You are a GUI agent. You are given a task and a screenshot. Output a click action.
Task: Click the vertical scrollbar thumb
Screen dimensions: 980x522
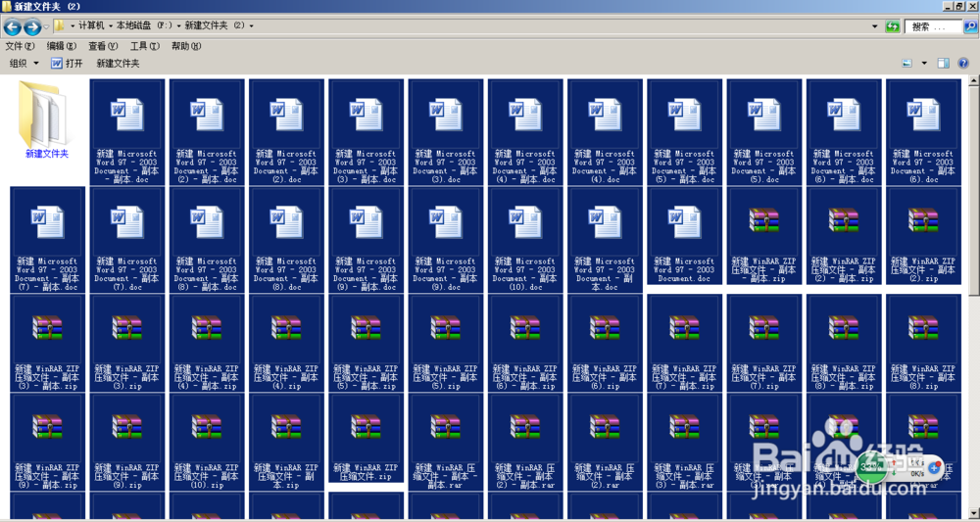(974, 190)
